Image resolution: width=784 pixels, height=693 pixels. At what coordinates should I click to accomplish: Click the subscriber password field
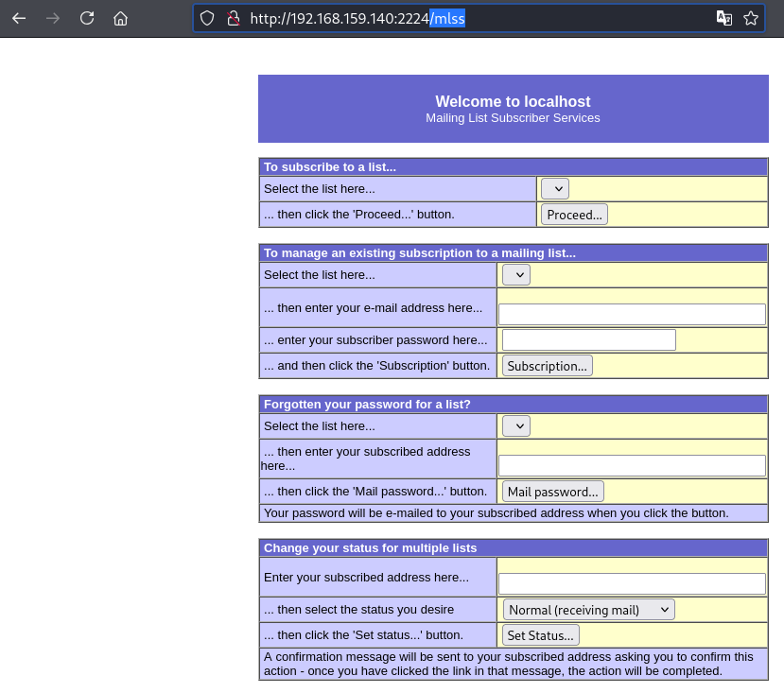589,340
